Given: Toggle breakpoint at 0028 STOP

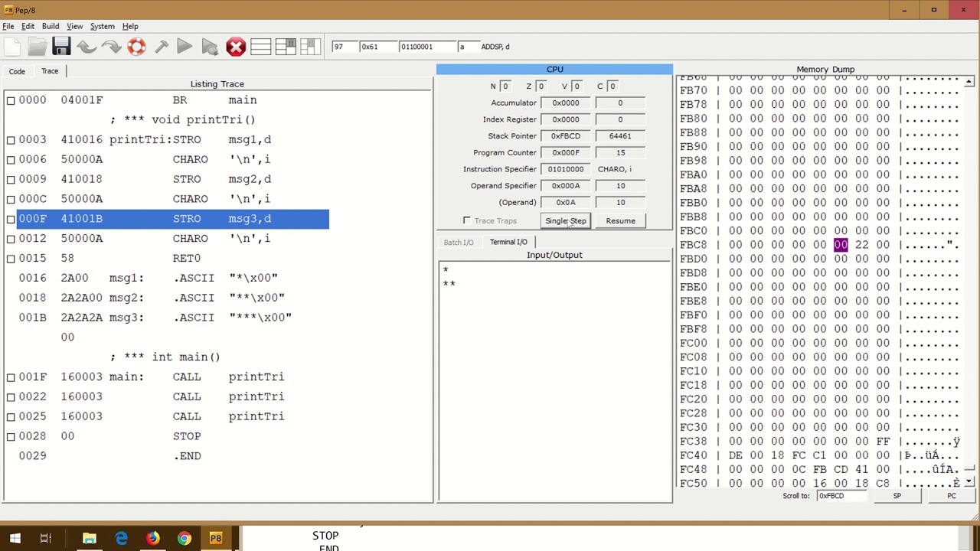Looking at the screenshot, I should click(11, 436).
